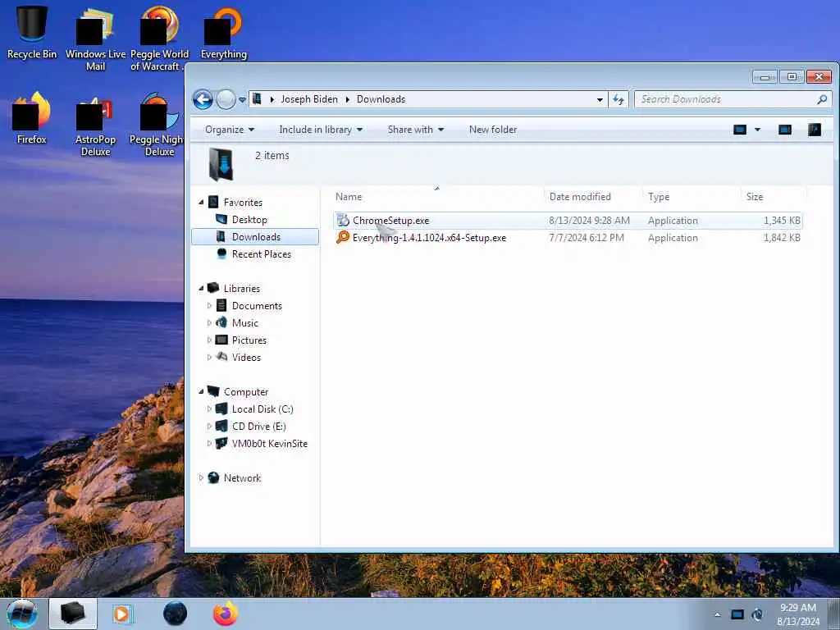Click the search magnifier icon
Image resolution: width=840 pixels, height=630 pixels.
(x=822, y=99)
